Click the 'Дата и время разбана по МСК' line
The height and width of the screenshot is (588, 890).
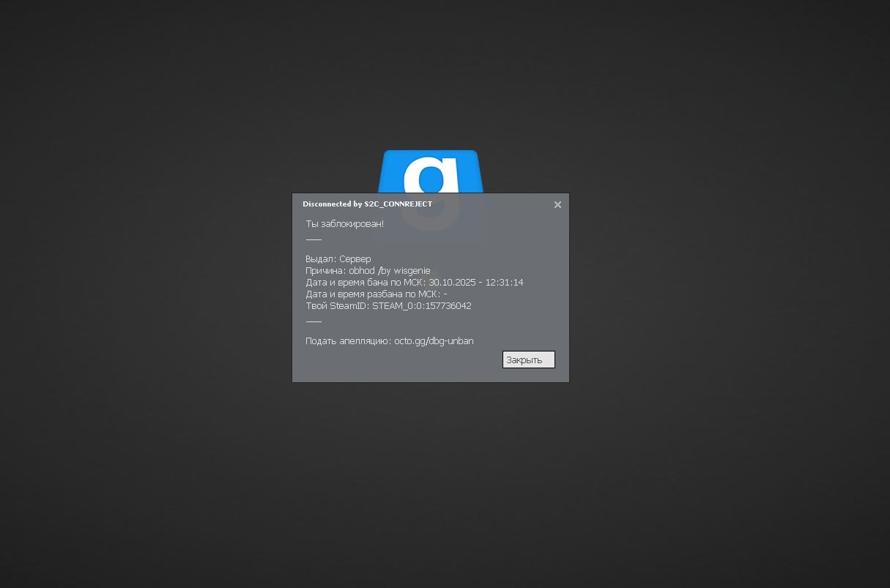coord(376,294)
